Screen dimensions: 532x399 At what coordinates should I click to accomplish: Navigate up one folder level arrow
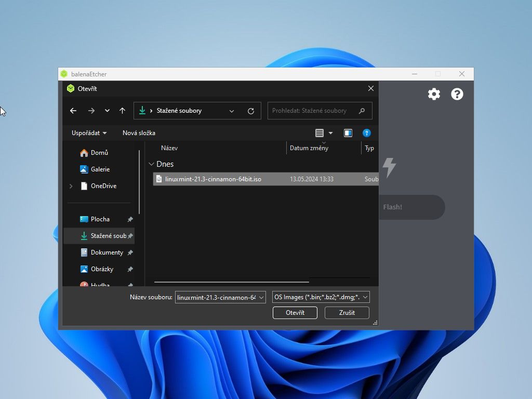pyautogui.click(x=122, y=111)
